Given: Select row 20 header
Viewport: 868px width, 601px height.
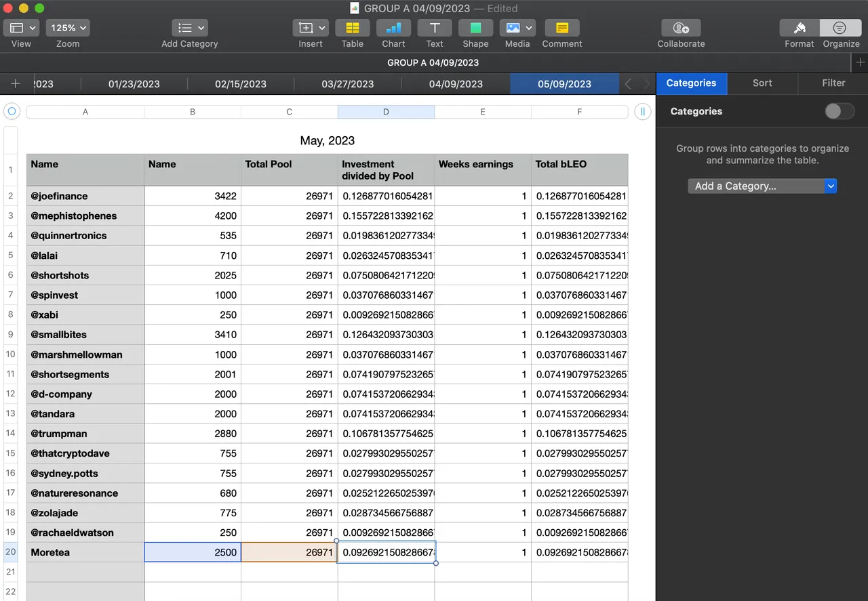Looking at the screenshot, I should click(x=10, y=552).
